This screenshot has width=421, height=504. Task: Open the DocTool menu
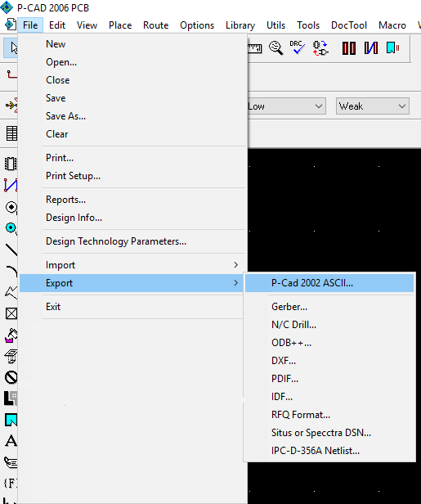point(349,25)
